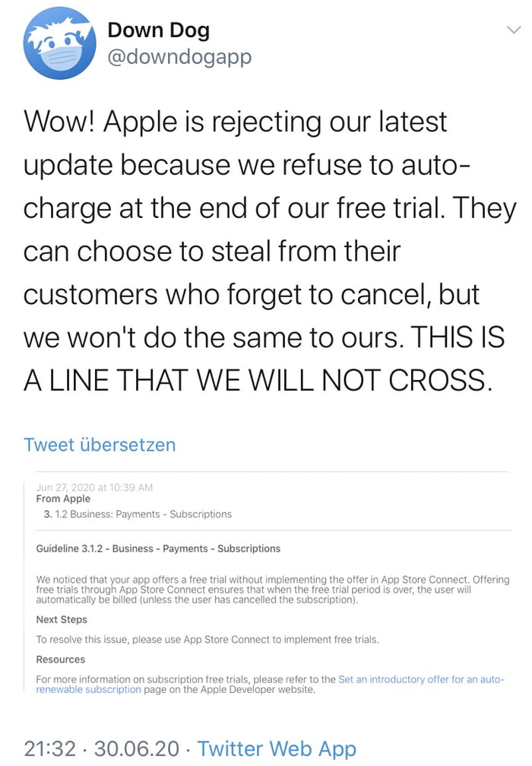The image size is (532, 766).
Task: Click the 'Wow! Apple is rejecting' opening line
Action: (x=236, y=121)
